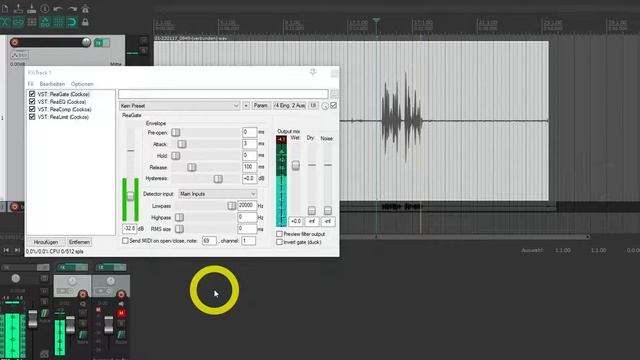Image resolution: width=640 pixels, height=360 pixels.
Task: Click the Lowpass slider handle
Action: pyautogui.click(x=231, y=206)
